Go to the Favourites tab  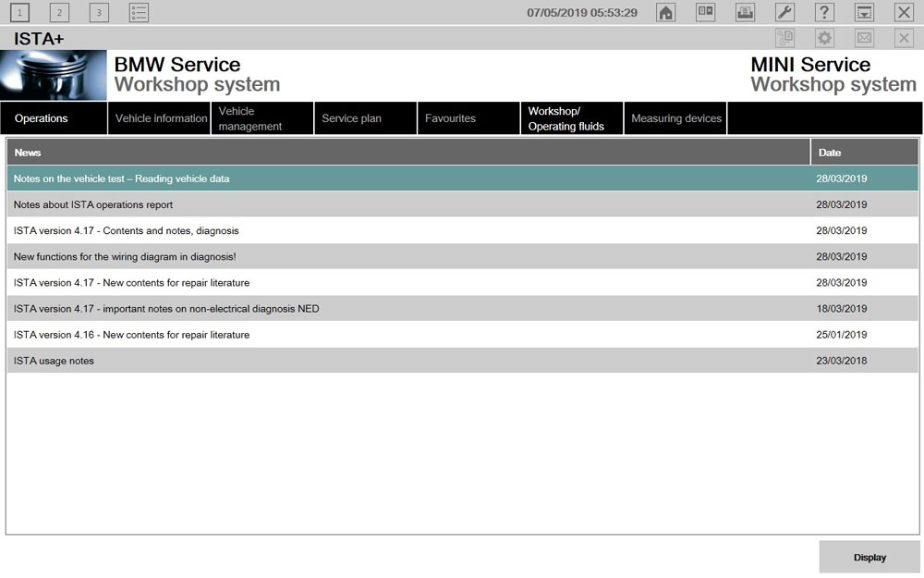[468, 118]
